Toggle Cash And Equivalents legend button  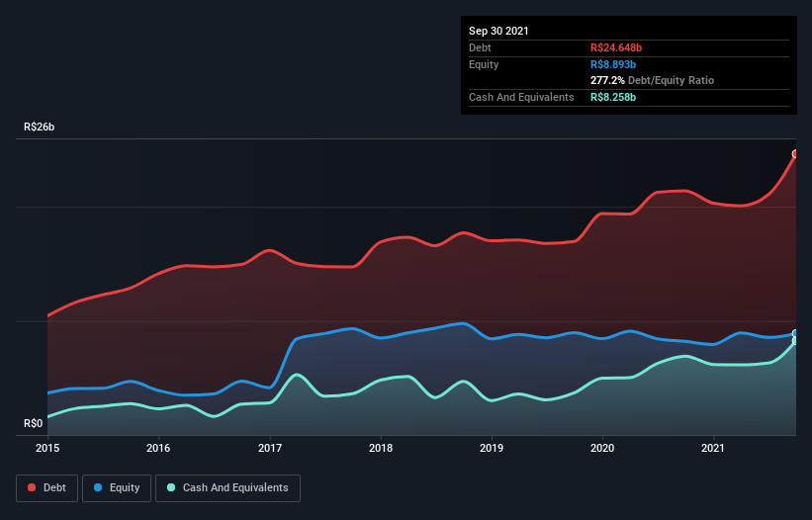[x=227, y=488]
